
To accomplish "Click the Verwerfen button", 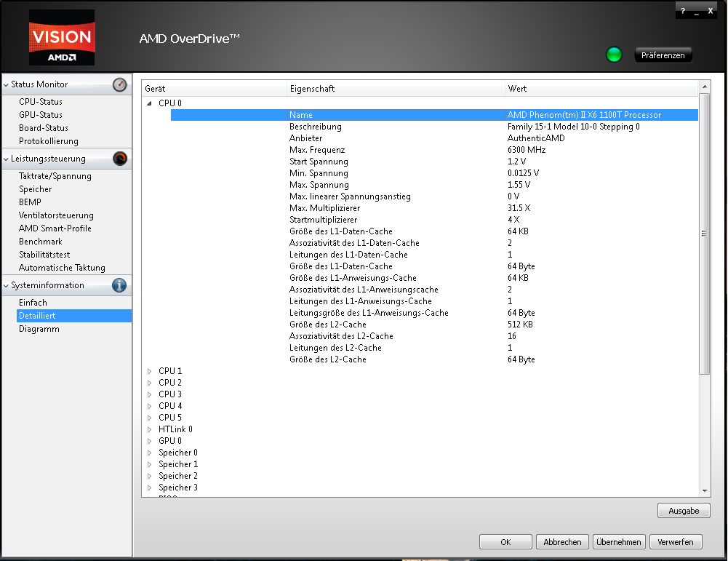I will click(676, 542).
